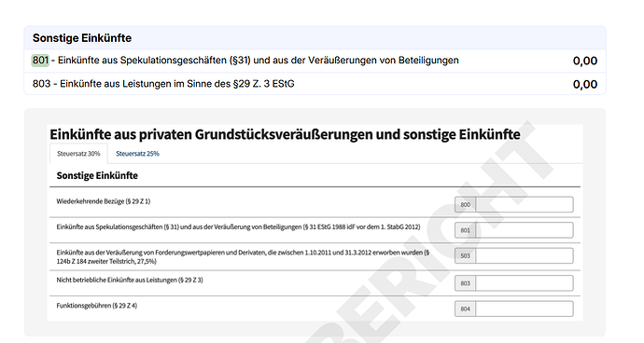Click the input field for code 503
The image size is (644, 343).
(x=525, y=255)
